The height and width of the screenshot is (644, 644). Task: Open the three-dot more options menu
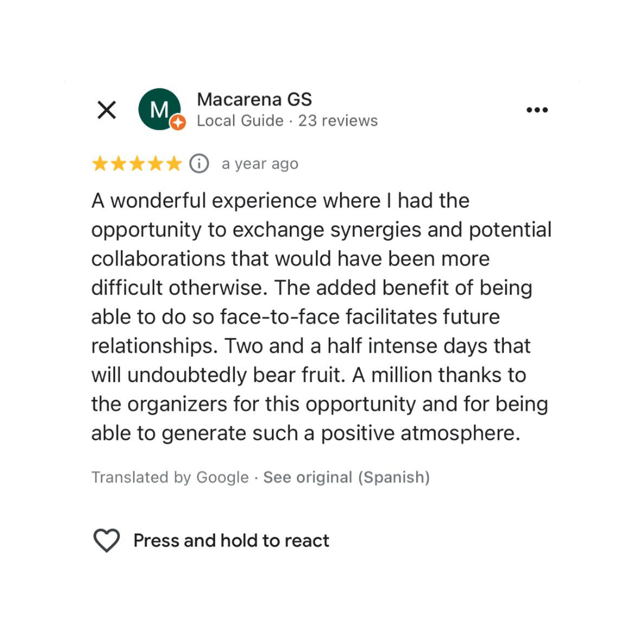pos(537,110)
